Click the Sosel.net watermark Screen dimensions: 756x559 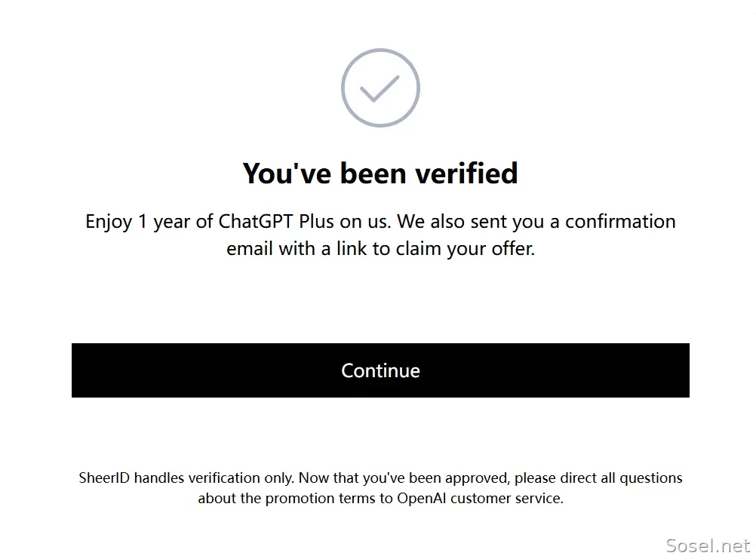tap(708, 545)
